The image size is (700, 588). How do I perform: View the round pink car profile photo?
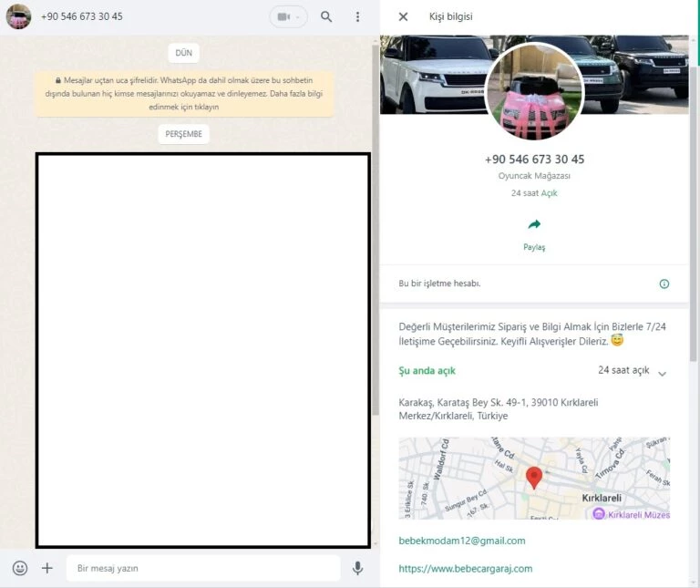[534, 91]
